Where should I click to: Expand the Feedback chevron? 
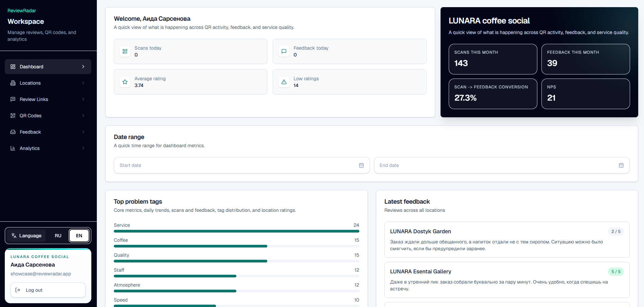(83, 132)
